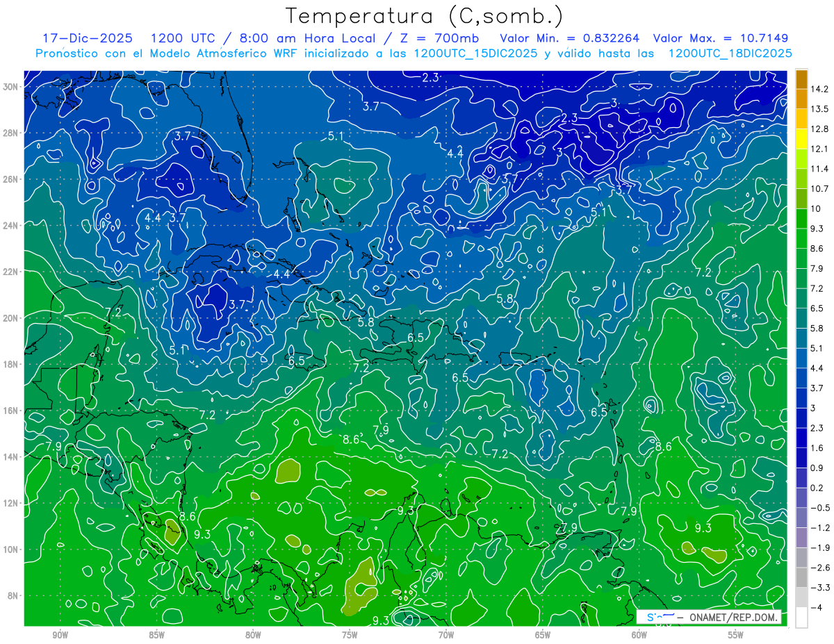The image size is (834, 644).
Task: Click the '12.1' colorbar scale value
Action: 820,149
